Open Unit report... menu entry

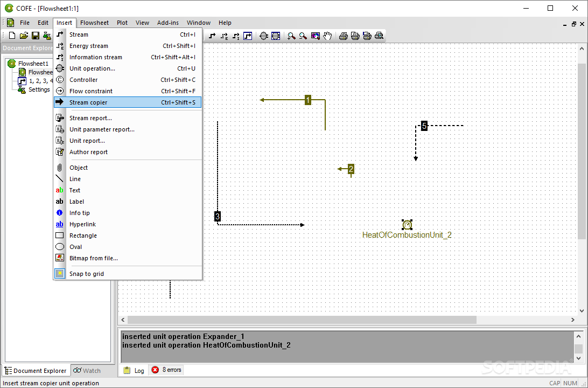(128, 140)
